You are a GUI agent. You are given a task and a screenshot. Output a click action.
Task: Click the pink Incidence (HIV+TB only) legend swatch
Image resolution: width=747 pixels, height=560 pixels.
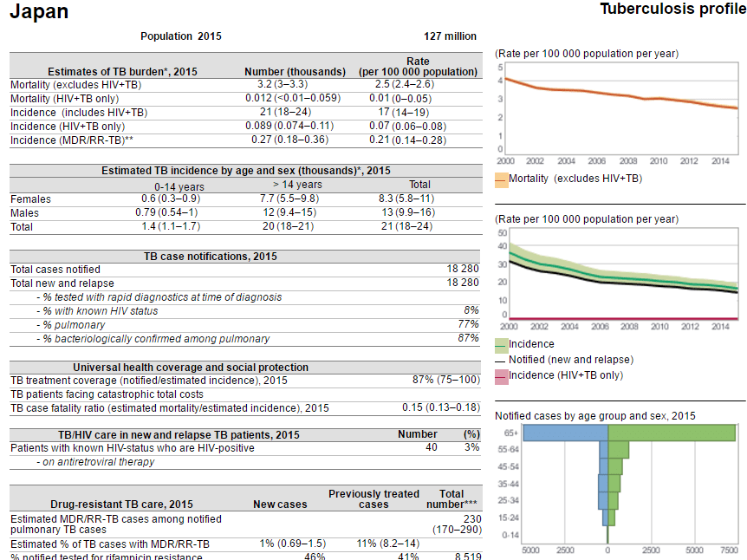pos(501,375)
